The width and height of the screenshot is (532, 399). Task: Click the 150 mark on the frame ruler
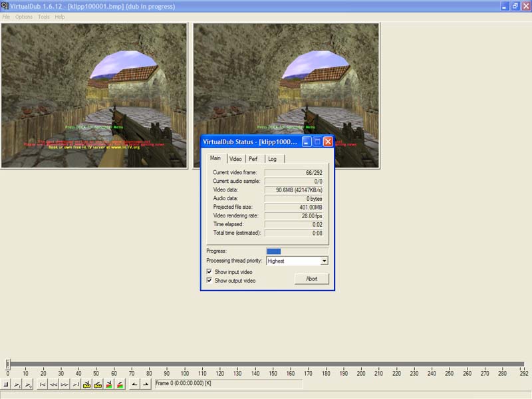273,373
